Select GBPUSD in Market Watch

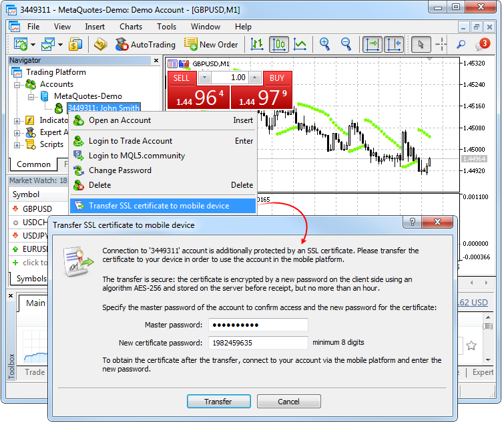pos(37,209)
